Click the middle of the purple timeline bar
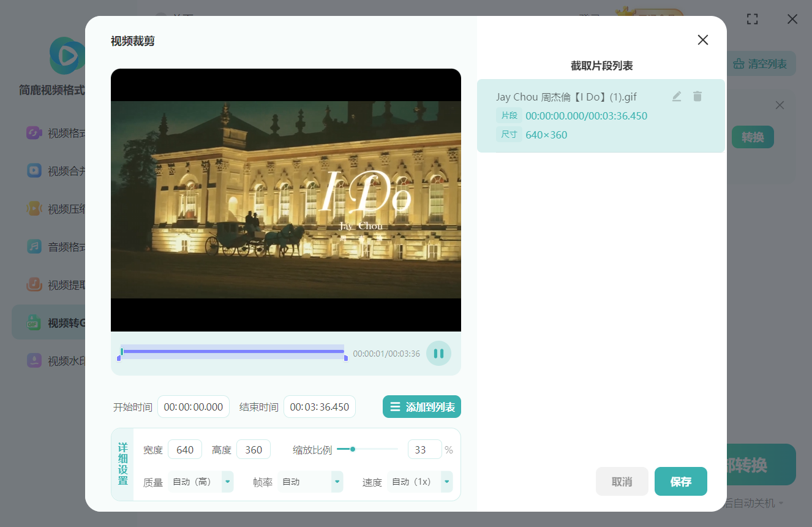 click(x=233, y=352)
